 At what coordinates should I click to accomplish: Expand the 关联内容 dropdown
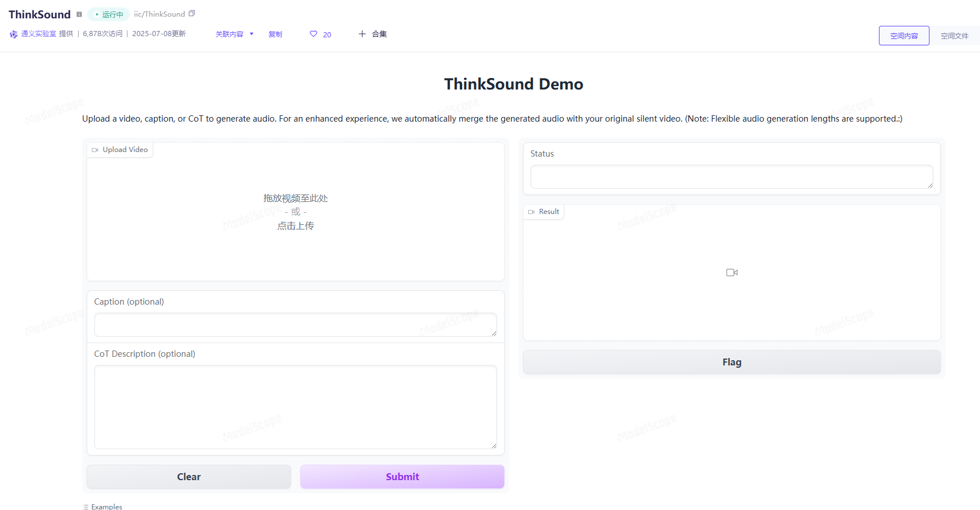pyautogui.click(x=235, y=34)
